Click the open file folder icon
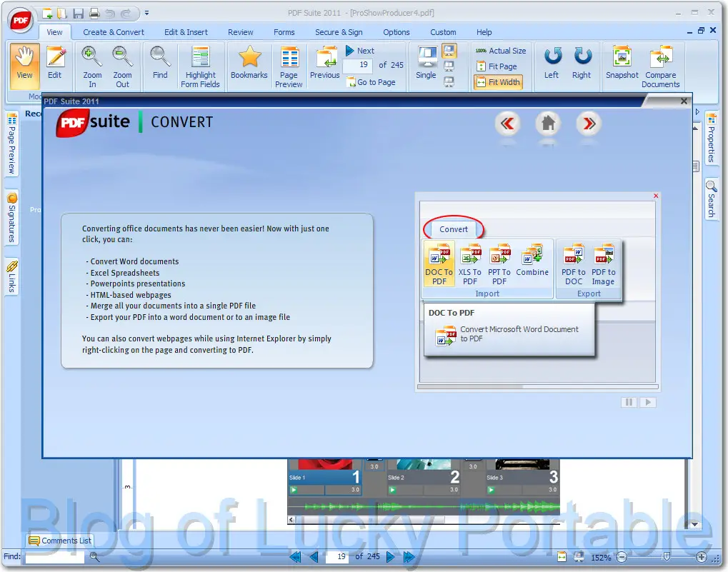 [62, 14]
